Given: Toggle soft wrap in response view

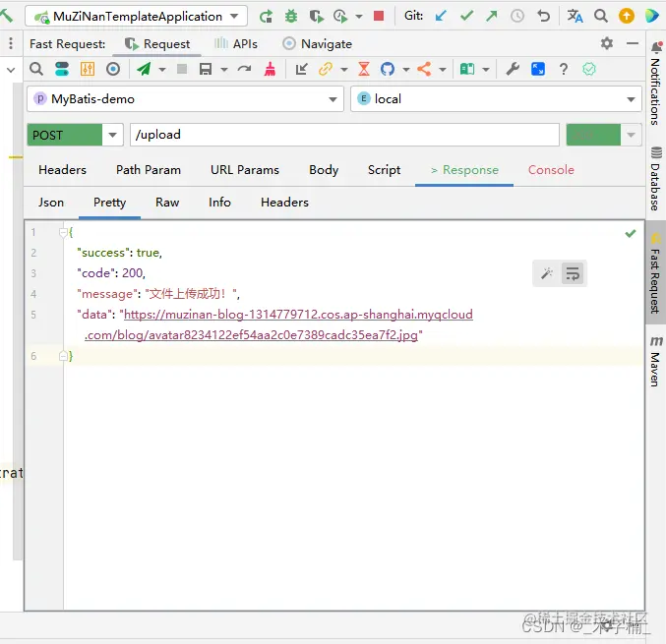Looking at the screenshot, I should tap(573, 273).
